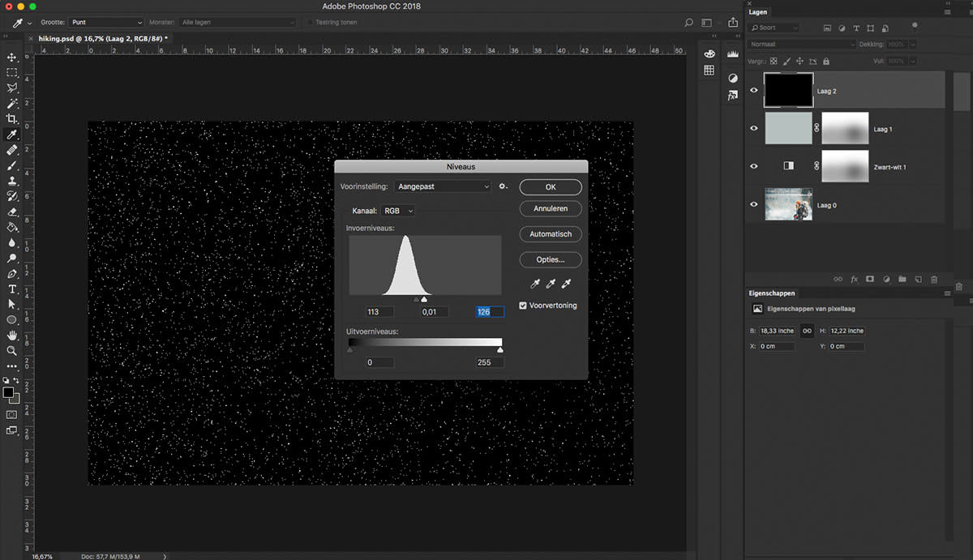Open the Kanaal RGB dropdown
Image resolution: width=973 pixels, height=560 pixels.
coord(398,211)
